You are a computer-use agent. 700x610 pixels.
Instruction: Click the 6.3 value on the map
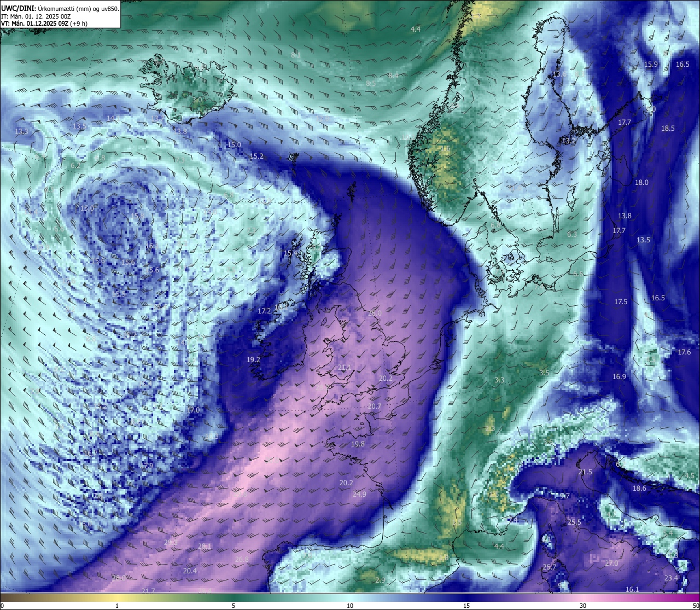(572, 235)
